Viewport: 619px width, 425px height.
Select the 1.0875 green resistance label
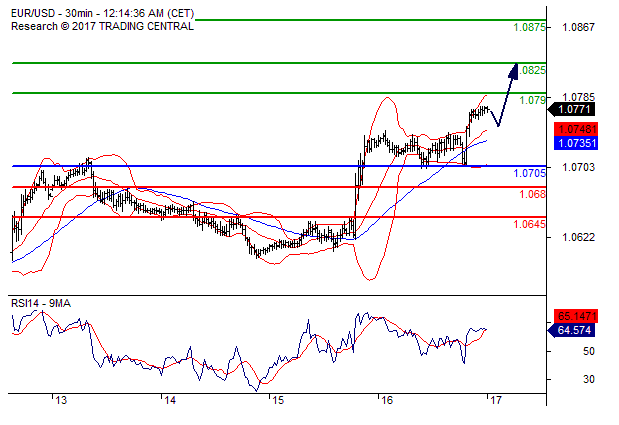tap(529, 28)
